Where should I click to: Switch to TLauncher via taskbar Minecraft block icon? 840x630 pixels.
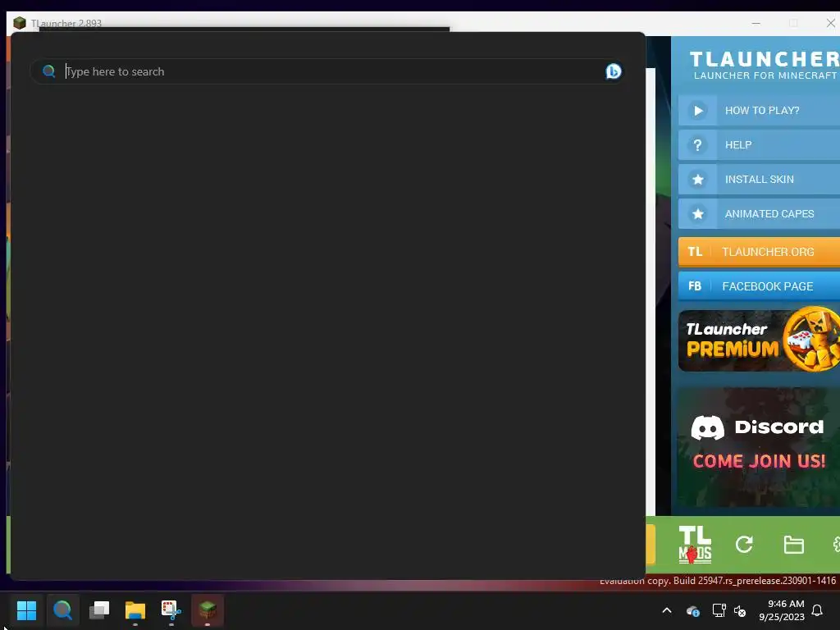coord(208,609)
